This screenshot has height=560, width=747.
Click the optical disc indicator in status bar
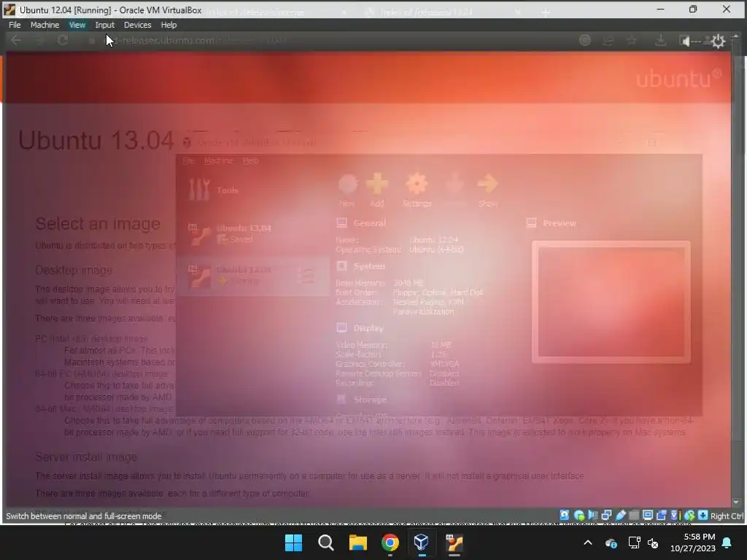[x=579, y=516]
